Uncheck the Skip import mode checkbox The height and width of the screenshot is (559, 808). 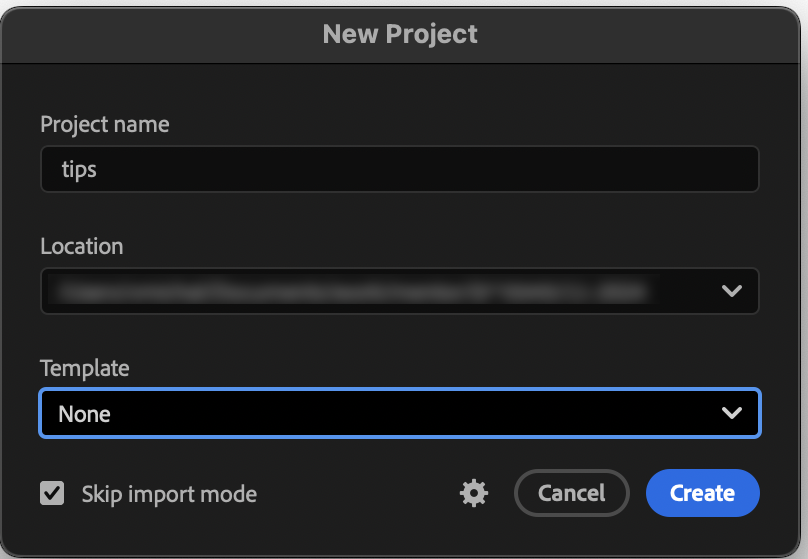[52, 493]
